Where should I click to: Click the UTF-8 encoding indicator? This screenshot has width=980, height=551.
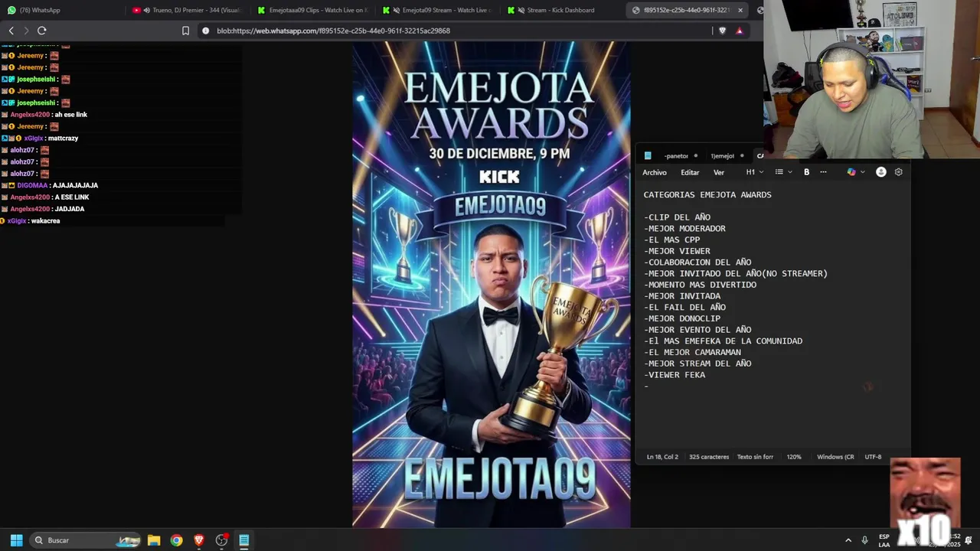point(873,457)
